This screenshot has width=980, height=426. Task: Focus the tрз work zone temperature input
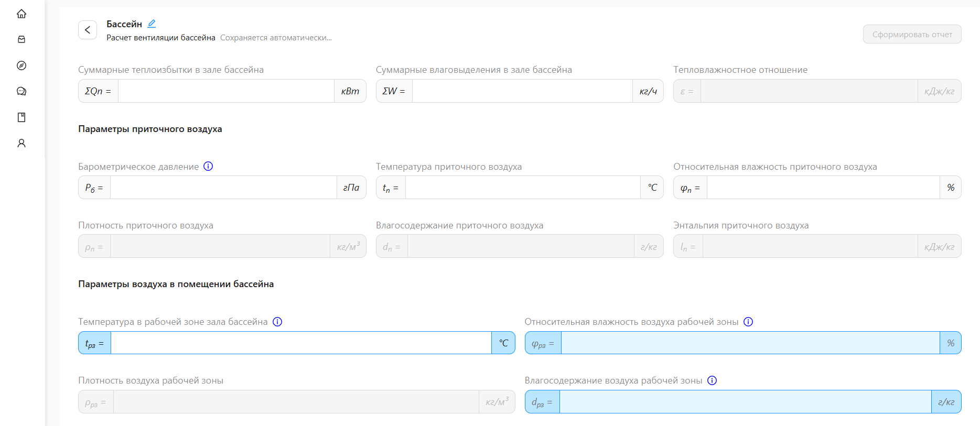point(301,343)
